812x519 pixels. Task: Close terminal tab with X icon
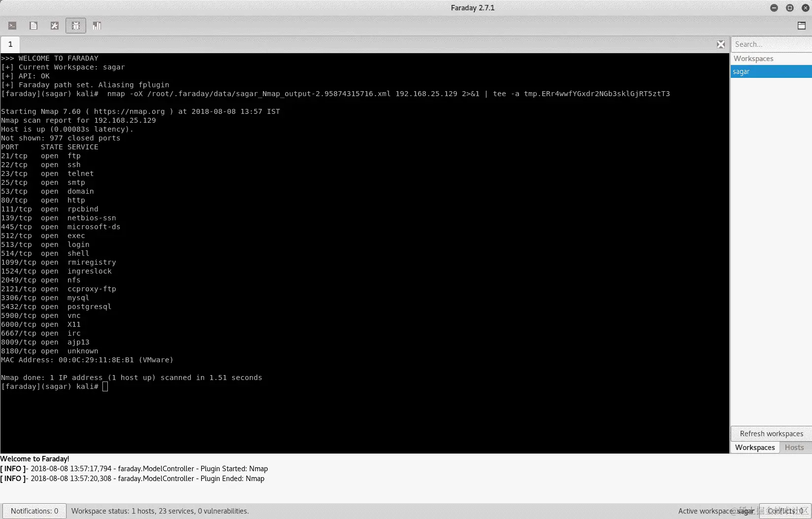click(721, 44)
